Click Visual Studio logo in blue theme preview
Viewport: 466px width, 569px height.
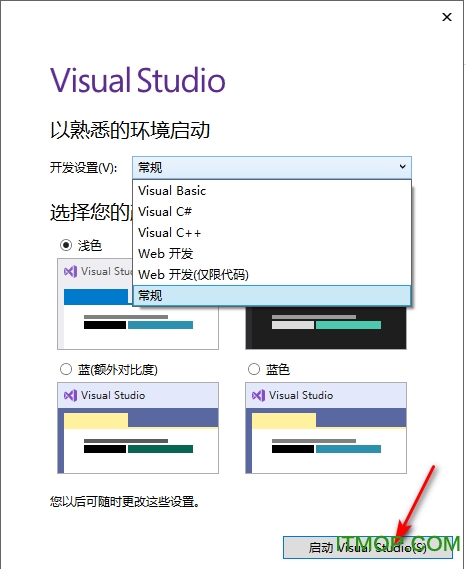coord(258,395)
